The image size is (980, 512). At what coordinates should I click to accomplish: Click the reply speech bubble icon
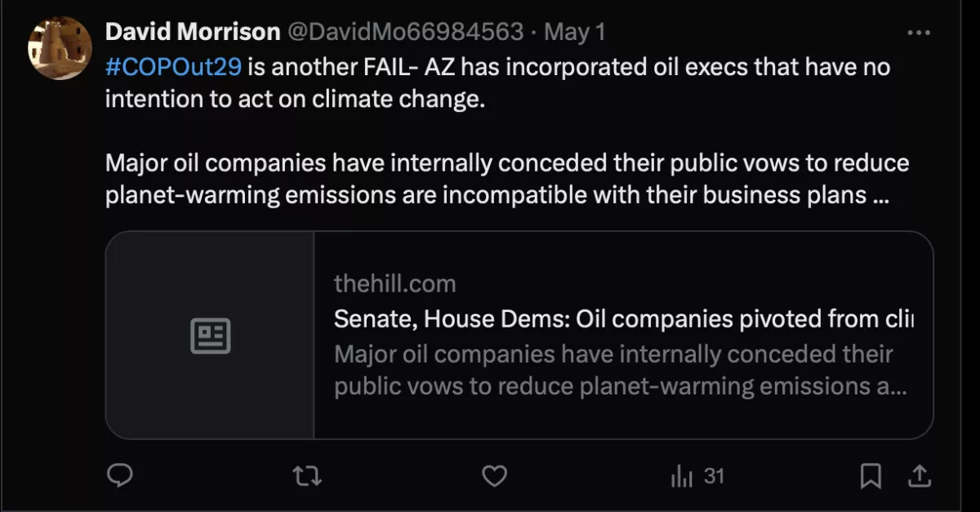[120, 475]
